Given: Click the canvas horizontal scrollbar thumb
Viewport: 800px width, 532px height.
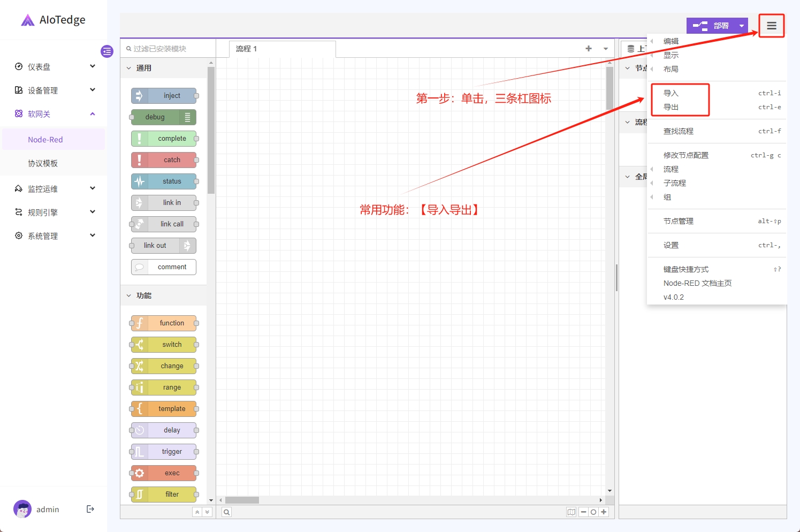Looking at the screenshot, I should (242, 500).
